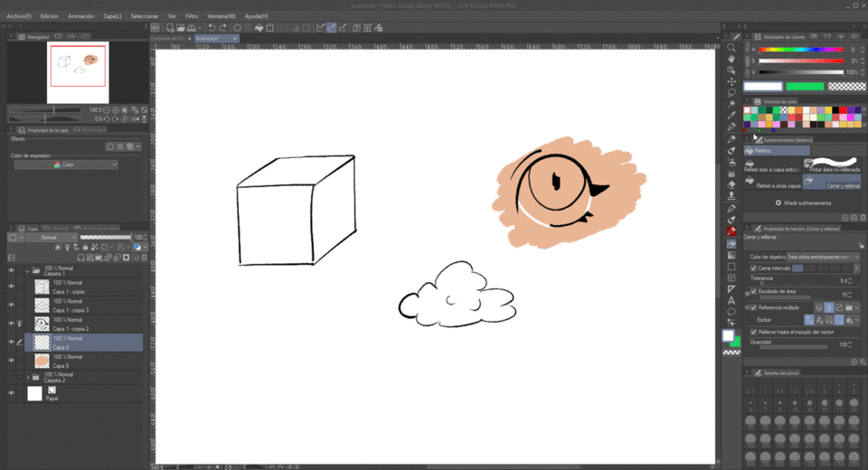
Task: Click the hue H slider
Action: 800,50
